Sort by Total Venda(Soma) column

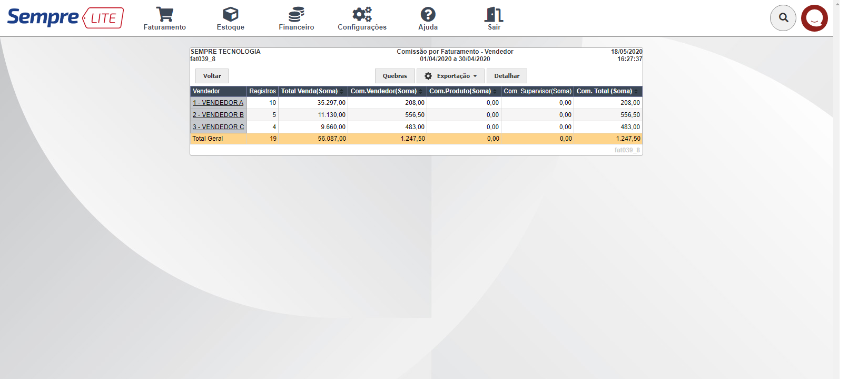click(x=312, y=91)
